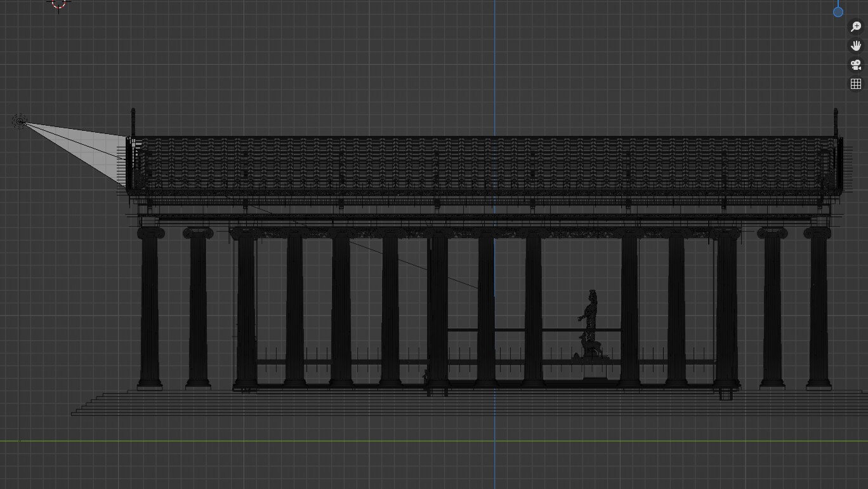Click the red-white 3D cursor

(58, 3)
